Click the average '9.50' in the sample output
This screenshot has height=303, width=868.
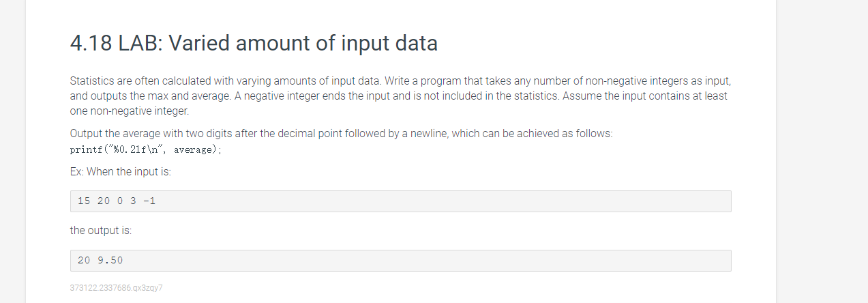click(x=110, y=260)
